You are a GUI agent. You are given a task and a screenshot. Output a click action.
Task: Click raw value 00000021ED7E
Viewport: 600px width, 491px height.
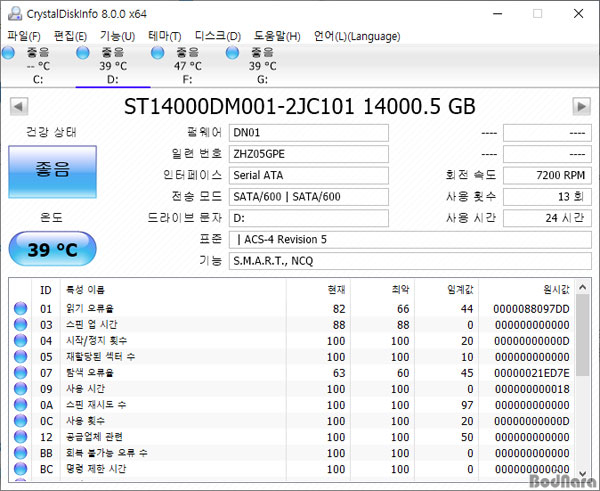(532, 373)
